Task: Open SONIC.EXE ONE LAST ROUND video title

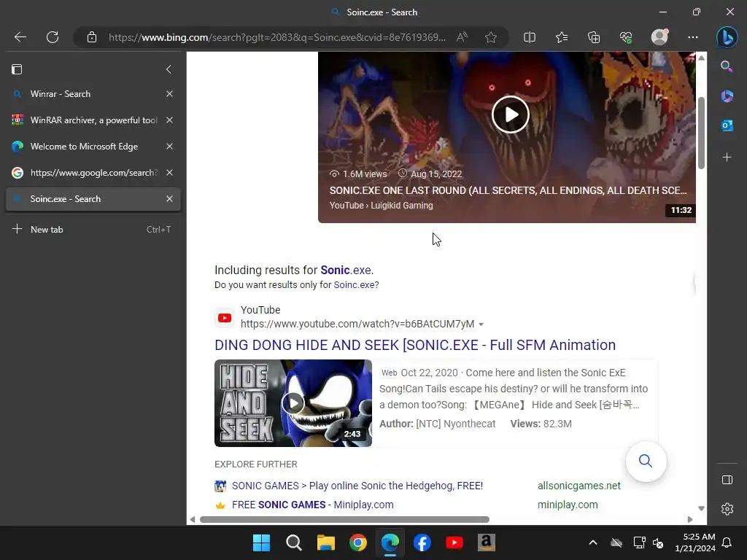Action: pyautogui.click(x=508, y=190)
